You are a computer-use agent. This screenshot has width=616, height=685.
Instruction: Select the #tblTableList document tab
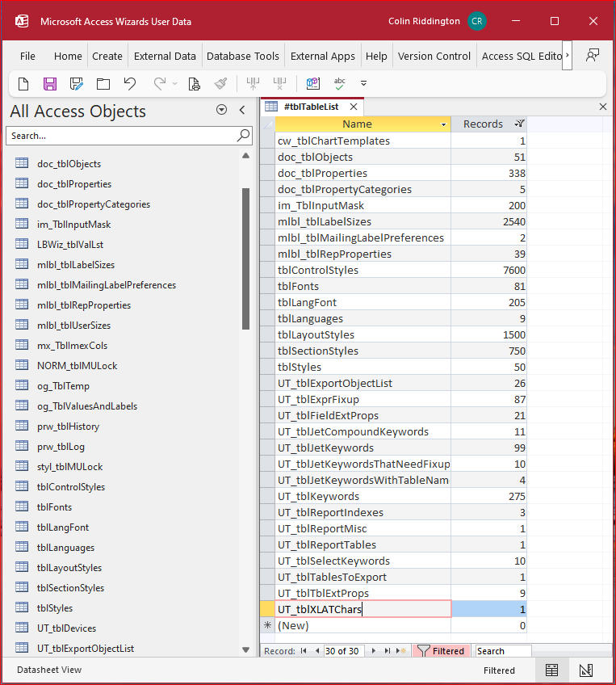(x=311, y=107)
